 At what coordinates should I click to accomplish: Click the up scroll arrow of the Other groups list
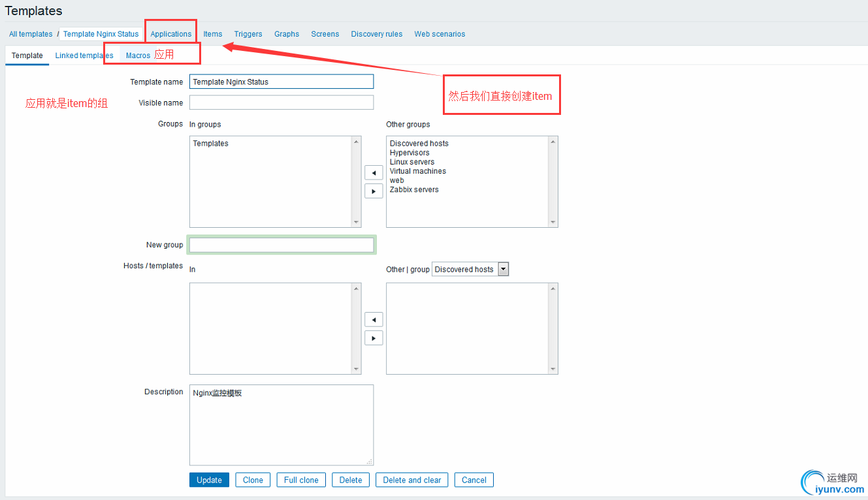pos(553,141)
